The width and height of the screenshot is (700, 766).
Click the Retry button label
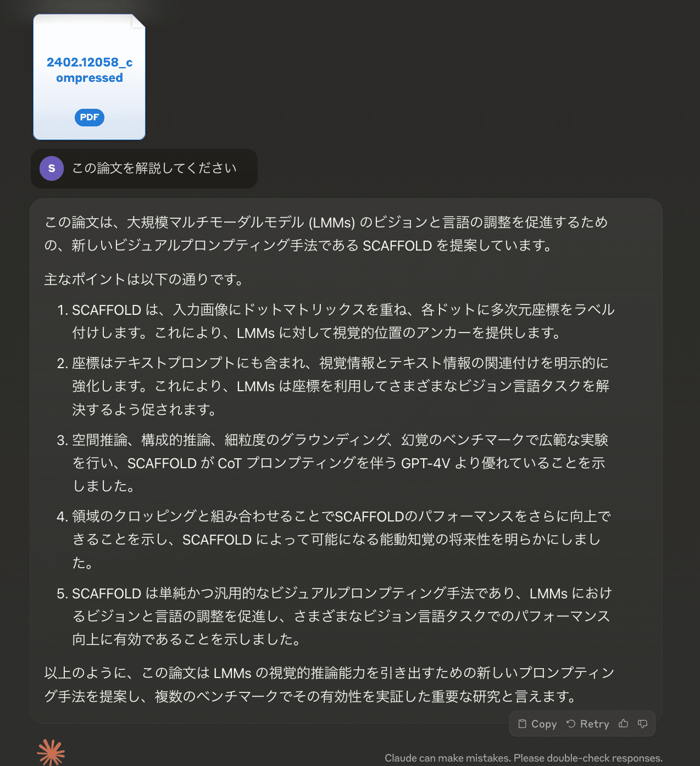pos(595,724)
